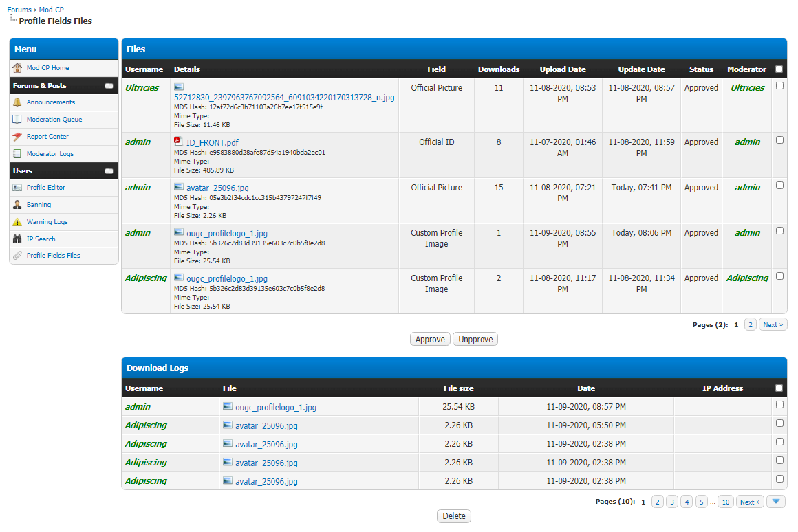Viewport: 798px width, 532px height.
Task: Open the page jump dropdown arrow
Action: tap(776, 502)
